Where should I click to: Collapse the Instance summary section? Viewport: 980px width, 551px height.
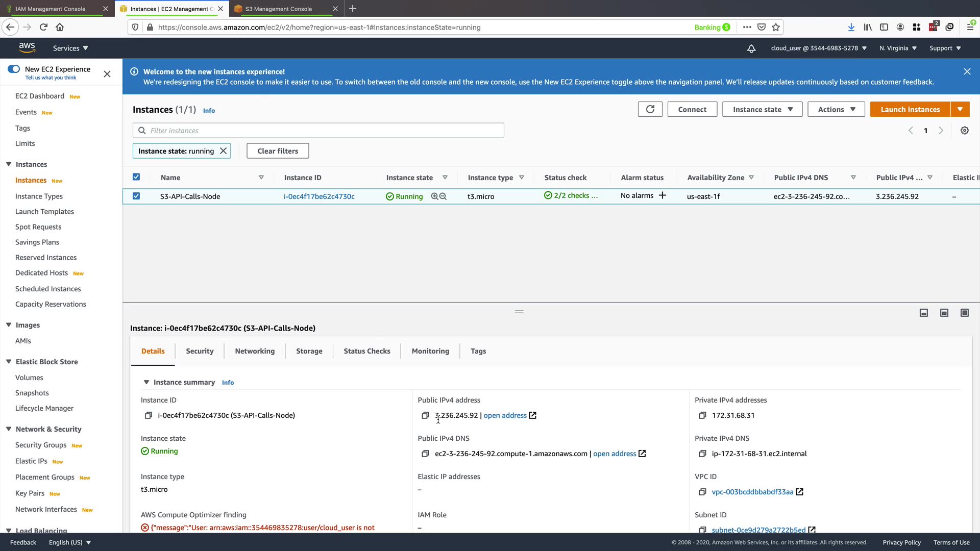point(146,382)
